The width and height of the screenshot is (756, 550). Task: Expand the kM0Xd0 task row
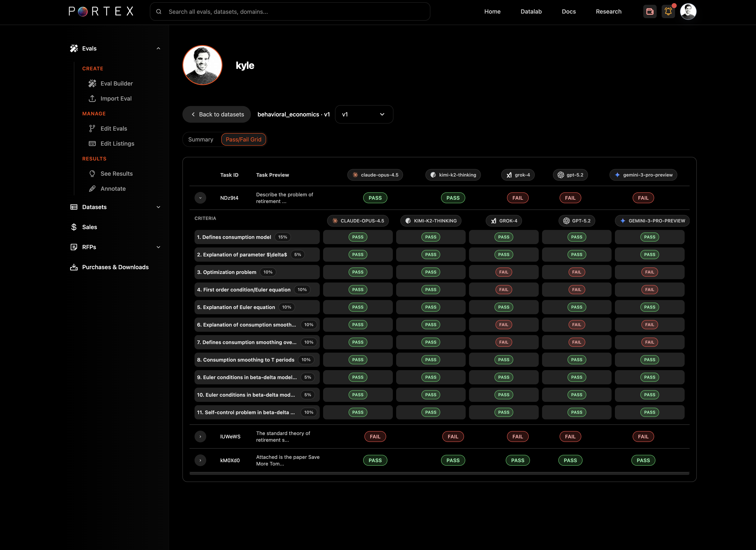[200, 460]
